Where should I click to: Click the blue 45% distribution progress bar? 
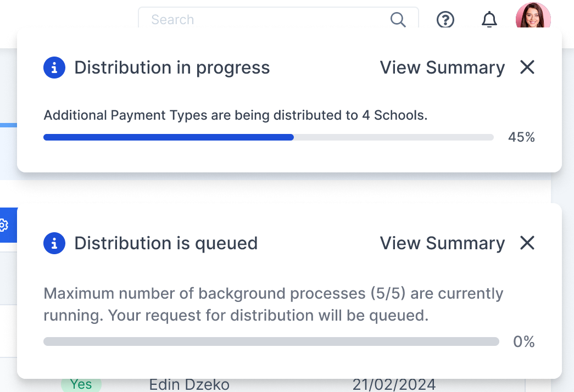coord(269,137)
